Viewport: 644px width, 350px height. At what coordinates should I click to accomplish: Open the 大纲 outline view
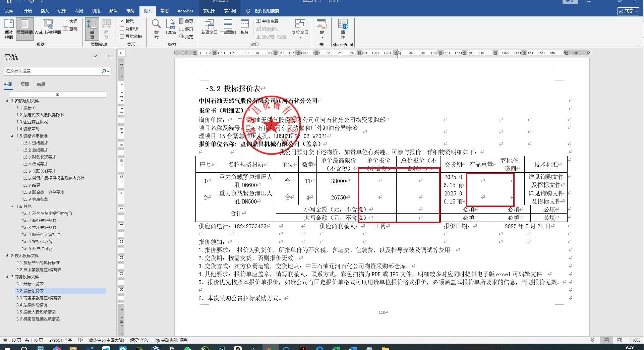[70, 21]
